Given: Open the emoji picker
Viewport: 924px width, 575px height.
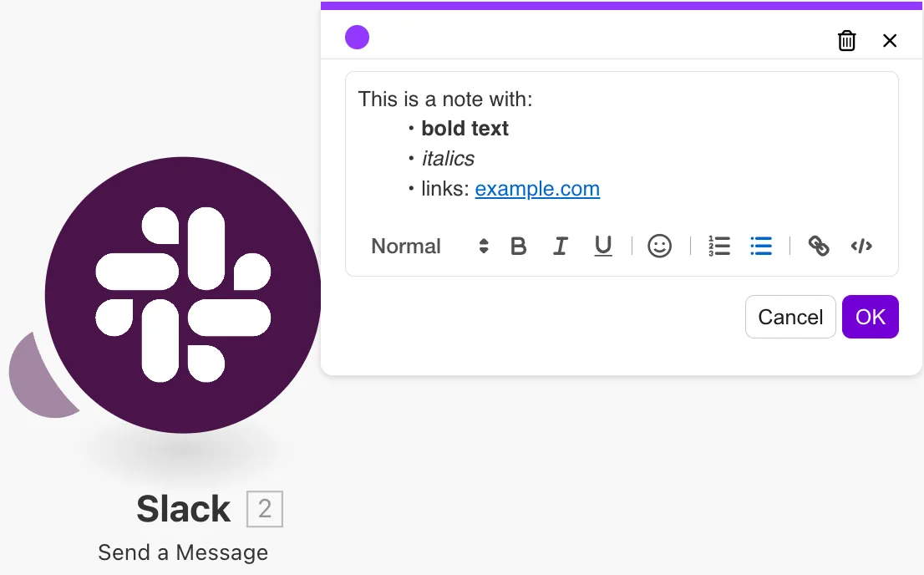Looking at the screenshot, I should coord(659,247).
